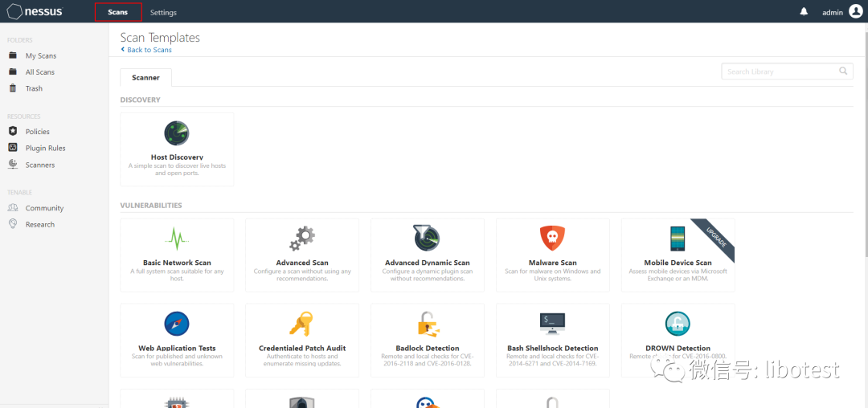868x408 pixels.
Task: Click the Nessus logo
Action: (x=35, y=11)
